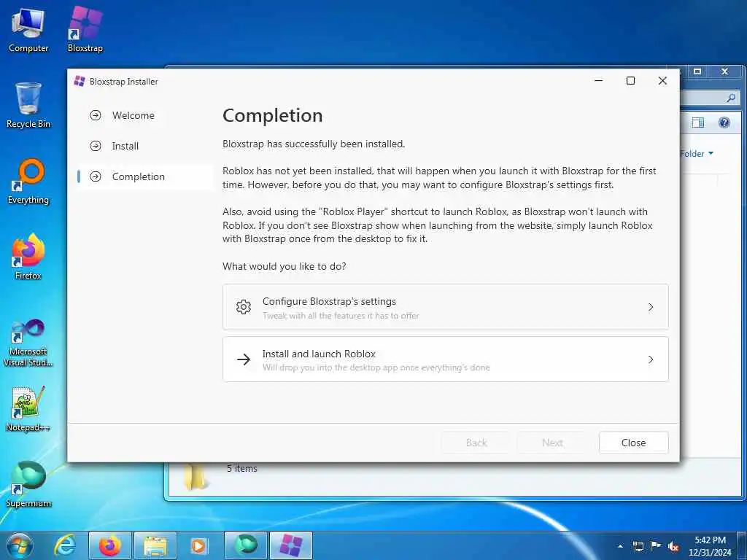The height and width of the screenshot is (560, 747).
Task: Open the Firefox desktop shortcut
Action: [28, 257]
